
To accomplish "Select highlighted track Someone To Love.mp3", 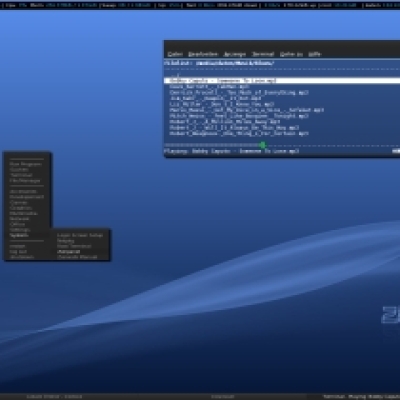I will coord(282,81).
